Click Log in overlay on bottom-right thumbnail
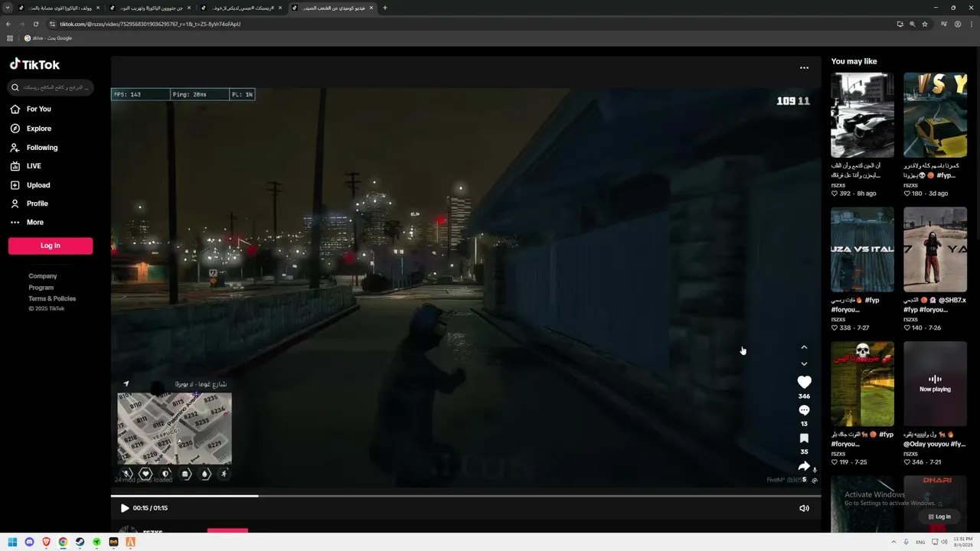This screenshot has height=551, width=980. pyautogui.click(x=939, y=517)
